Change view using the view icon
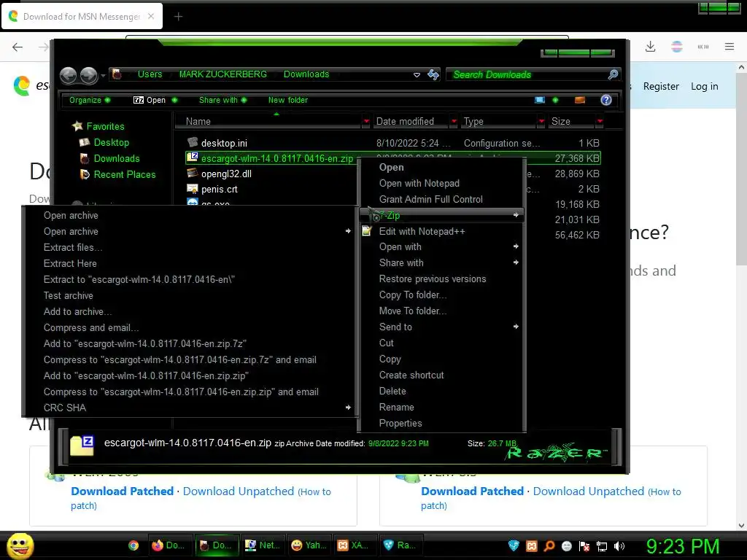Viewport: 747px width, 560px height. [540, 100]
